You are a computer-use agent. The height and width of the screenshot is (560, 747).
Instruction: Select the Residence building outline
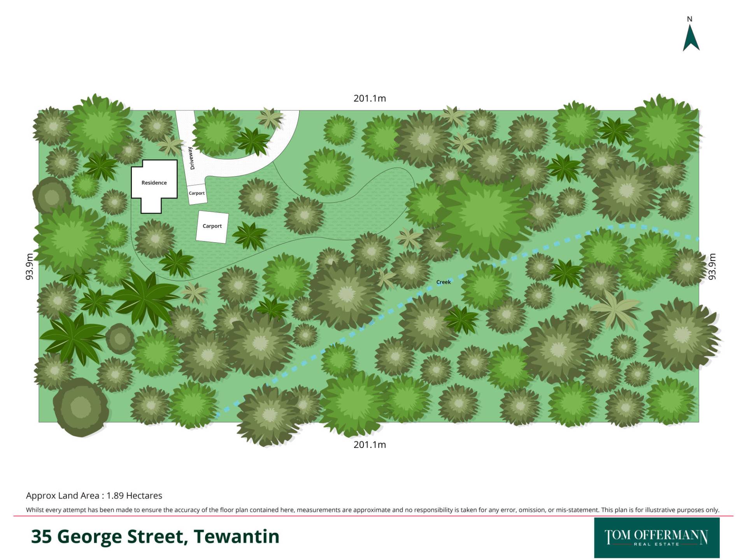point(154,183)
